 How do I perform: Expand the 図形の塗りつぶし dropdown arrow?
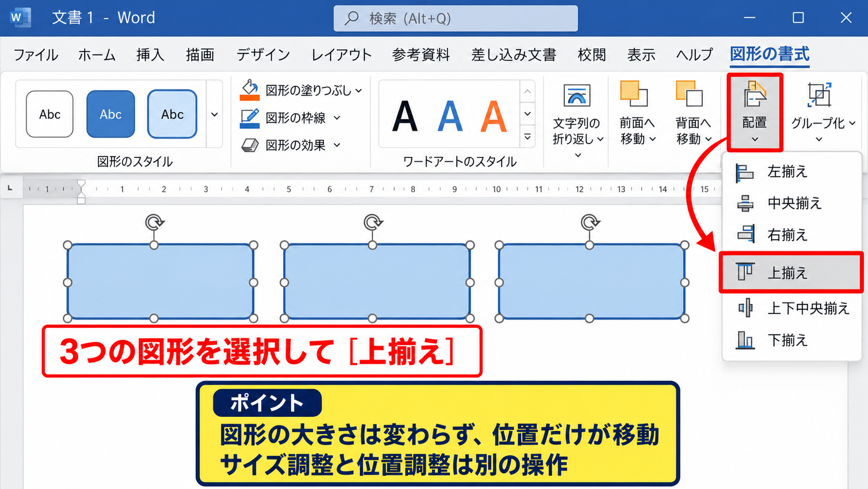tap(359, 90)
